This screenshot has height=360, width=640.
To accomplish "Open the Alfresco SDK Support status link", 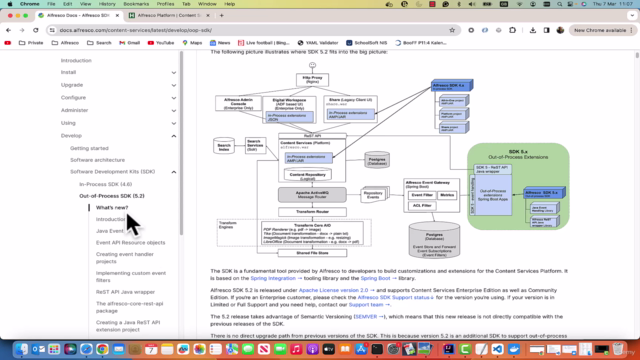I will (396, 298).
